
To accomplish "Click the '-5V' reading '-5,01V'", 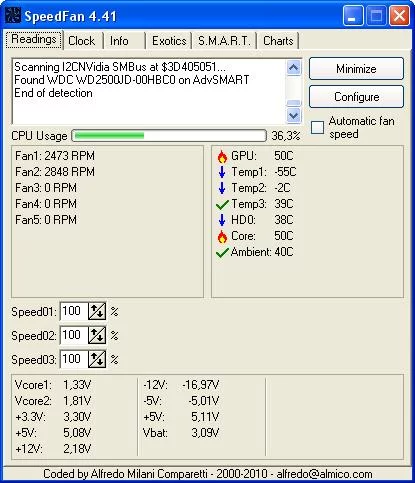I will (204, 401).
